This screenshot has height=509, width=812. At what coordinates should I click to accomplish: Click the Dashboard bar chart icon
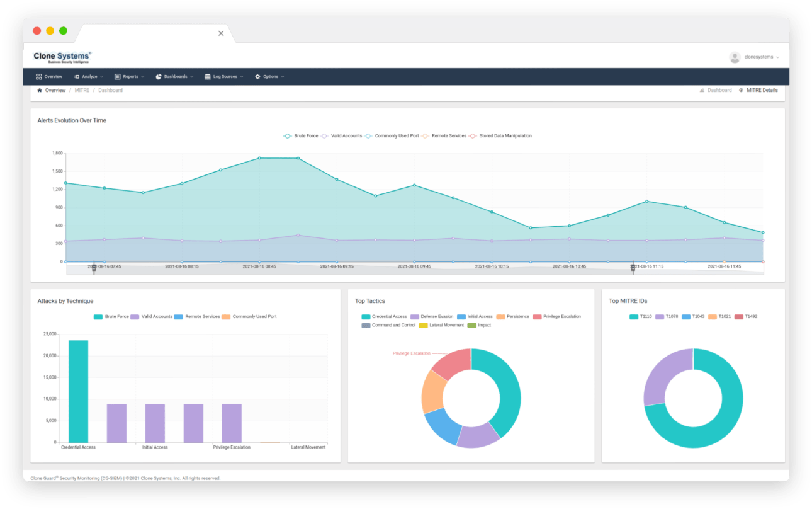(702, 90)
